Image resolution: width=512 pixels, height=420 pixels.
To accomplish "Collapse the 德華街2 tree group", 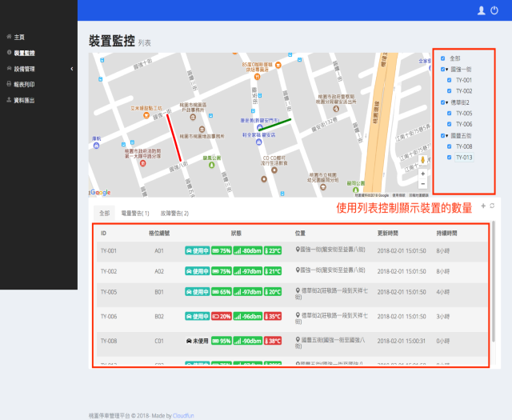I will coord(446,102).
